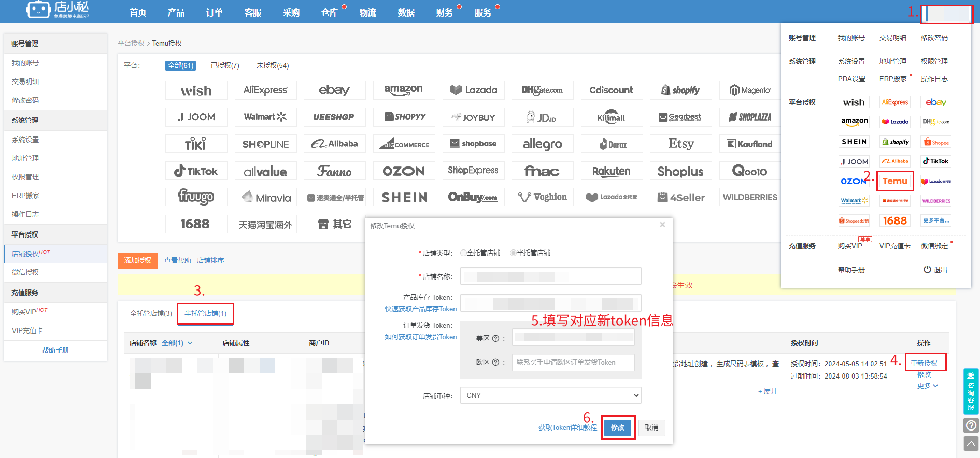This screenshot has width=980, height=458.
Task: Switch to 全托管店铺(3) tab
Action: pyautogui.click(x=151, y=314)
